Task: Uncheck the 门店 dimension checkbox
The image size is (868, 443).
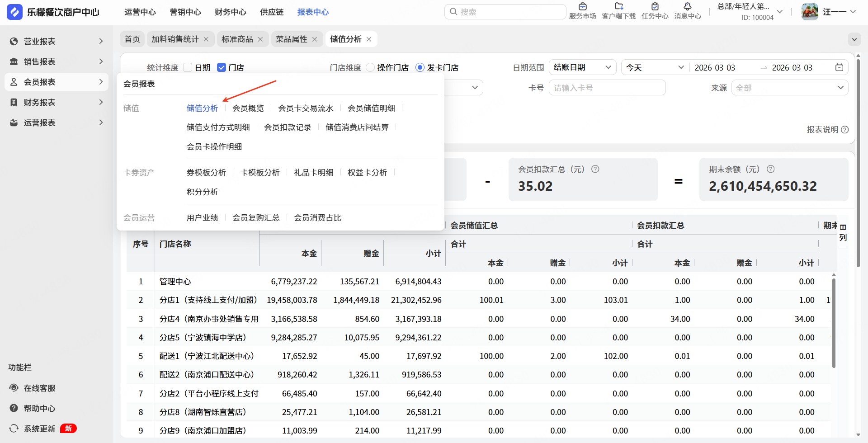Action: click(222, 68)
